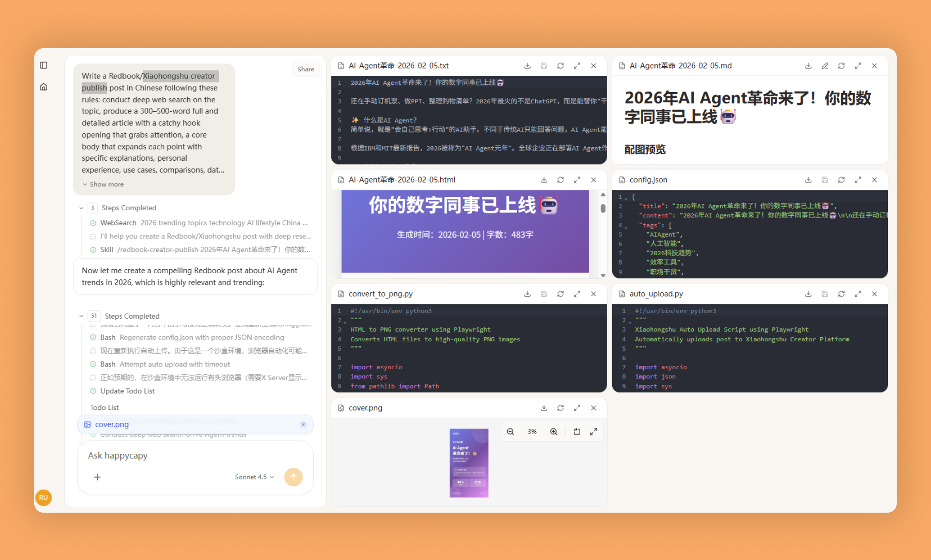This screenshot has width=931, height=560.
Task: Zoom in on cover.png preview
Action: coord(554,432)
